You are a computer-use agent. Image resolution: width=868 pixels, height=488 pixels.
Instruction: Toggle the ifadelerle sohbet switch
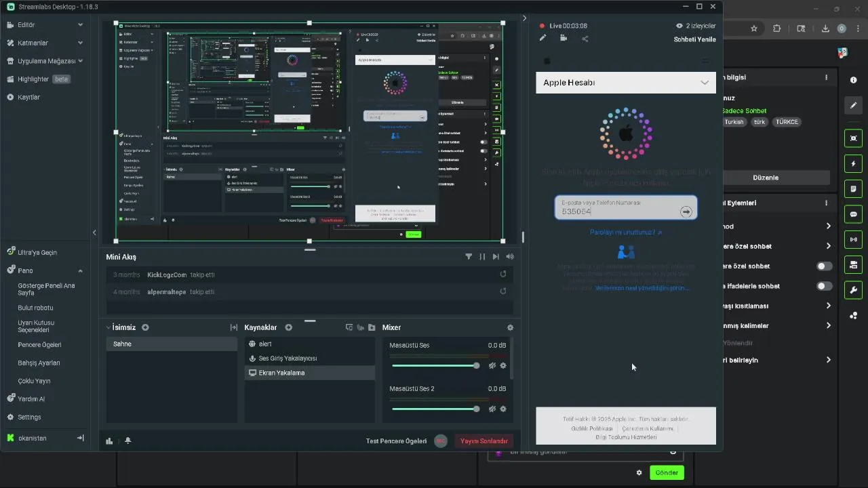(x=825, y=286)
